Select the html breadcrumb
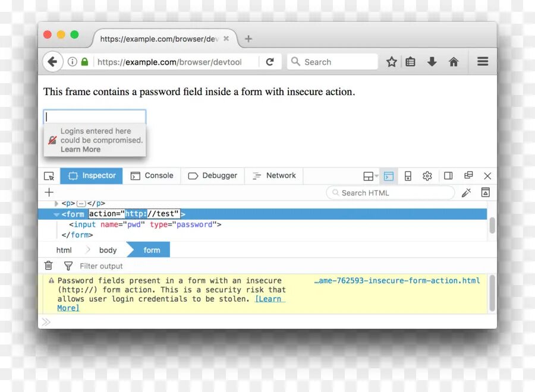The height and width of the screenshot is (392, 535). 64,250
